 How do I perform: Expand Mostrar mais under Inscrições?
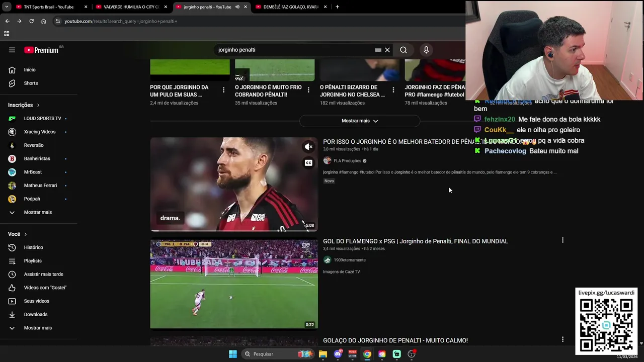point(38,212)
